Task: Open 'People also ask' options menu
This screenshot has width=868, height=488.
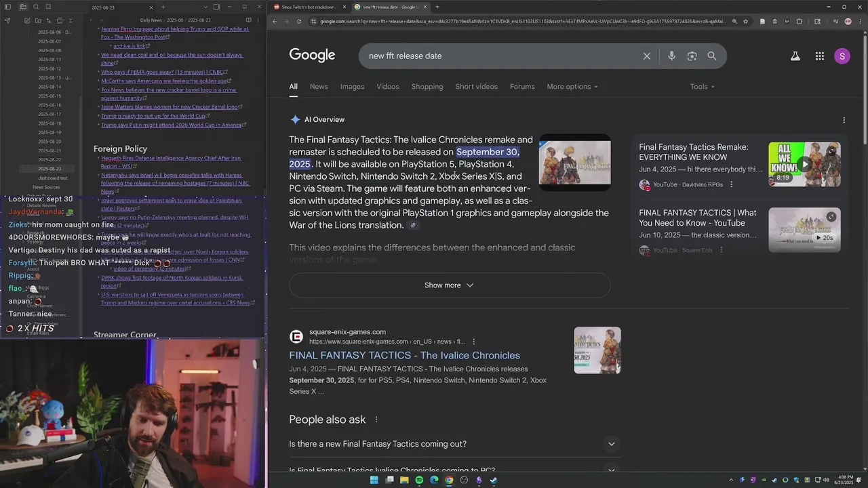Action: click(x=376, y=420)
